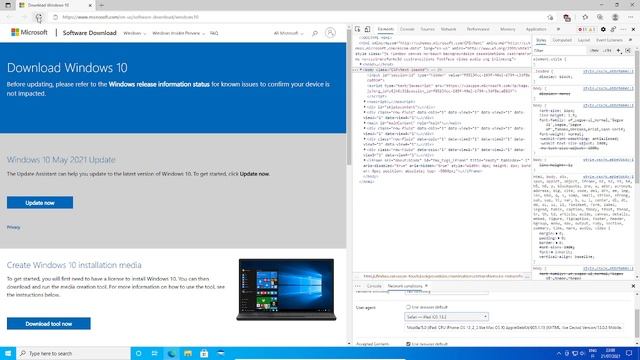Open the Application tab
Image resolution: width=640 pixels, height=360 pixels.
(x=536, y=29)
